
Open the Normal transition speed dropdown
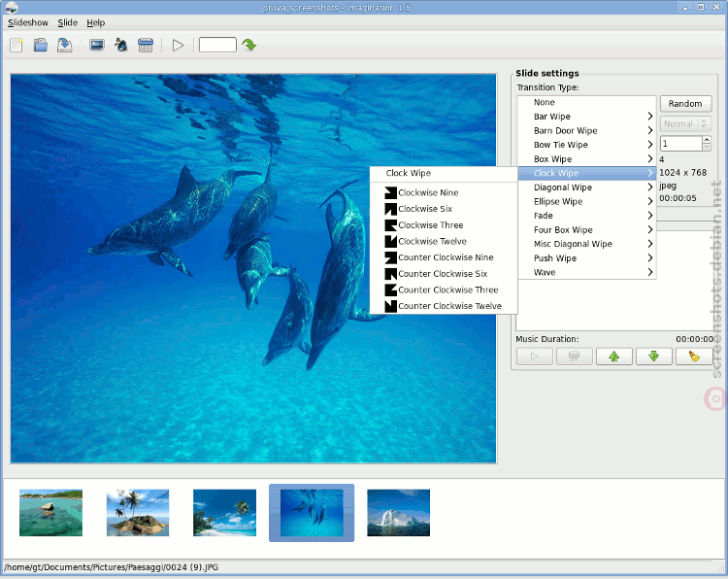pyautogui.click(x=685, y=124)
